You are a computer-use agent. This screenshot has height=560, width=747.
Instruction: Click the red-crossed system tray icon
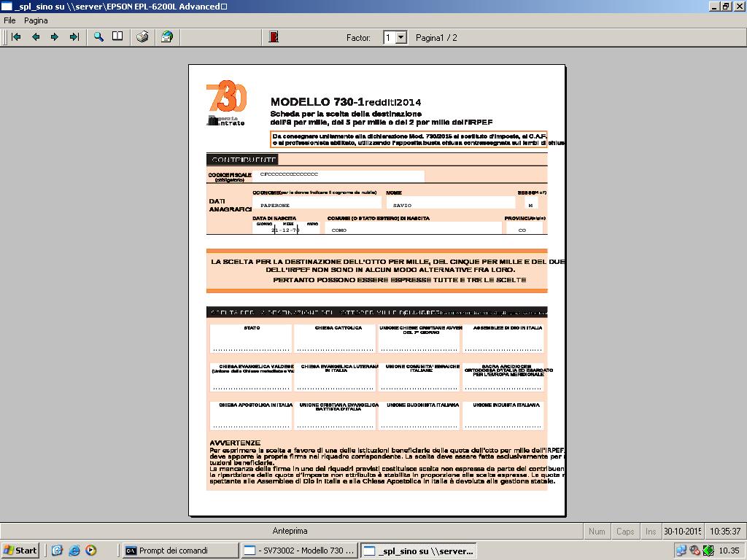[695, 551]
